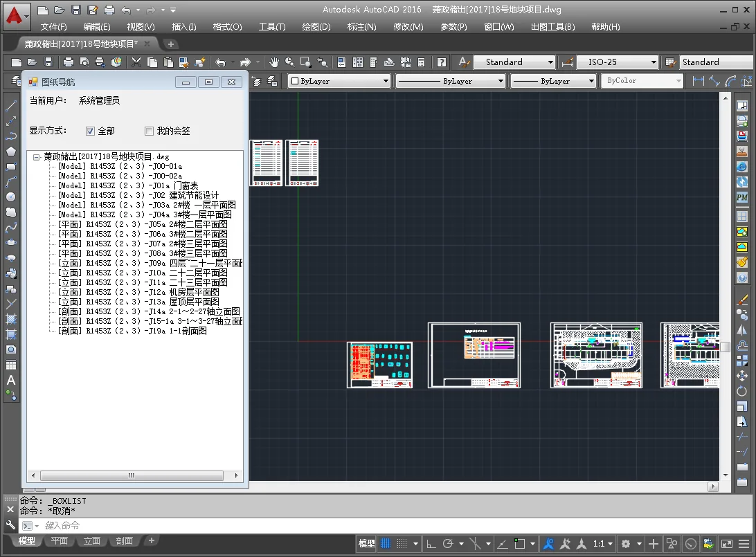Collapse the 萧政储出[2017]18号地块项目.dwg tree node
The image size is (756, 557).
(x=36, y=157)
